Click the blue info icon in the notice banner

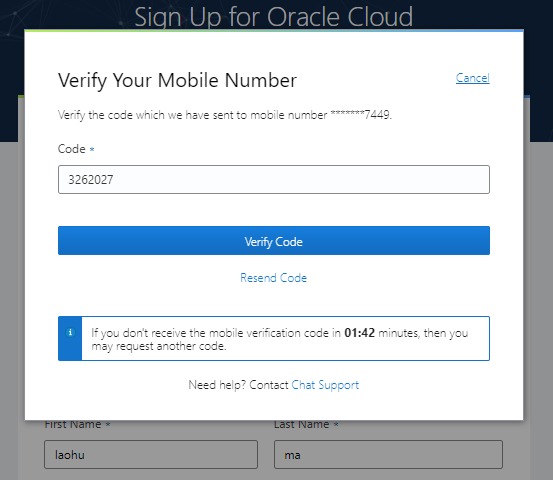point(70,332)
